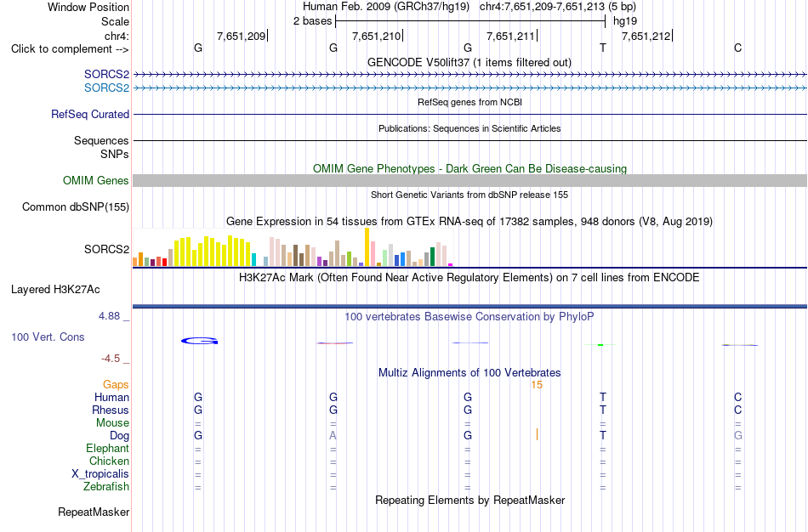Click the orange insertion mark in Dog row
The width and height of the screenshot is (808, 532).
(537, 434)
